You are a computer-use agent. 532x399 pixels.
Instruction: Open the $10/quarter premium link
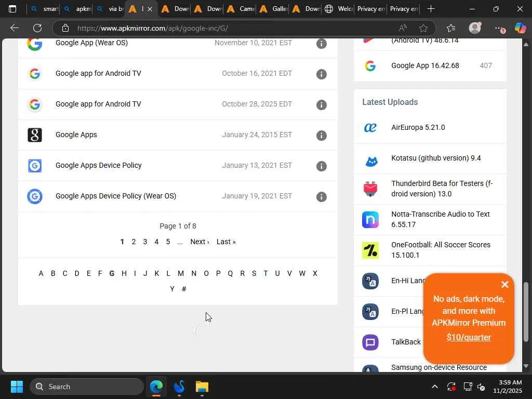coord(469,337)
